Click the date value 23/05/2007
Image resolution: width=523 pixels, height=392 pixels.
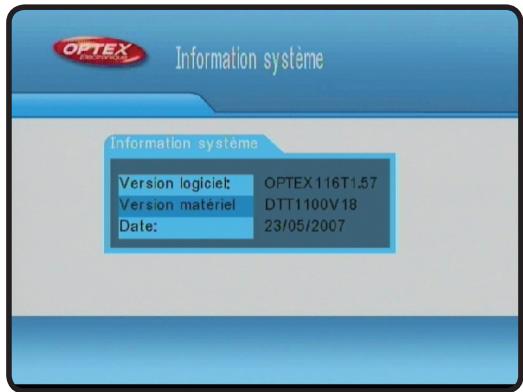pyautogui.click(x=305, y=226)
